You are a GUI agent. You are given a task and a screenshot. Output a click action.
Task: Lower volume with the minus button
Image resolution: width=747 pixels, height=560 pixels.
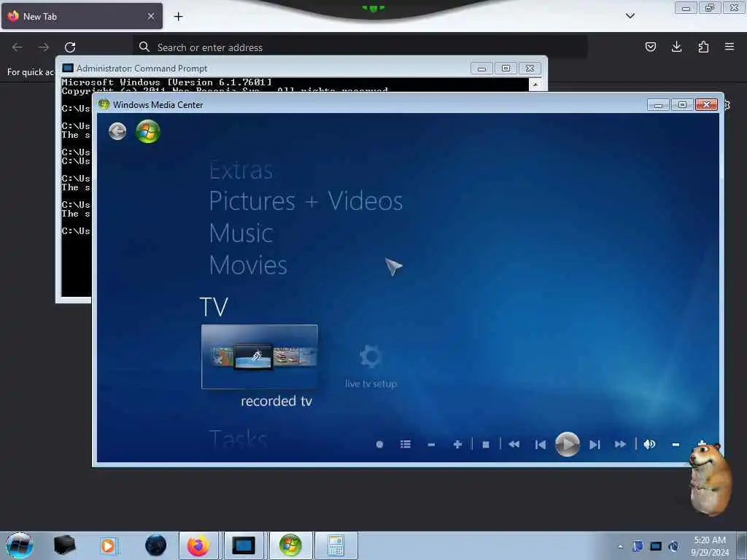(x=676, y=444)
